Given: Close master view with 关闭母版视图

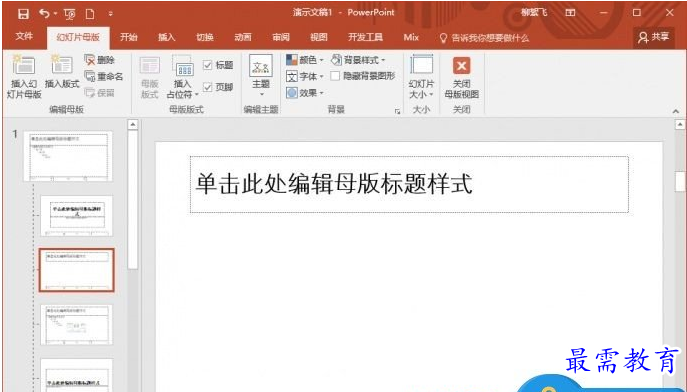Looking at the screenshot, I should (461, 77).
